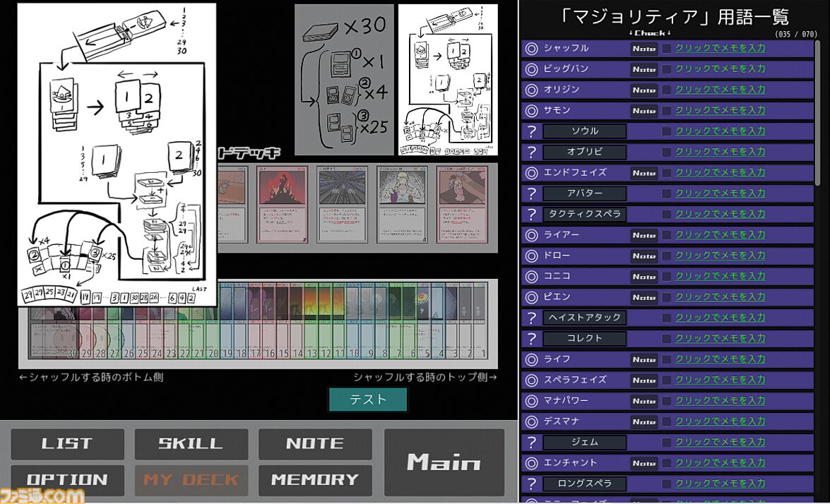Click the circle icon beside ビッグバン

531,69
